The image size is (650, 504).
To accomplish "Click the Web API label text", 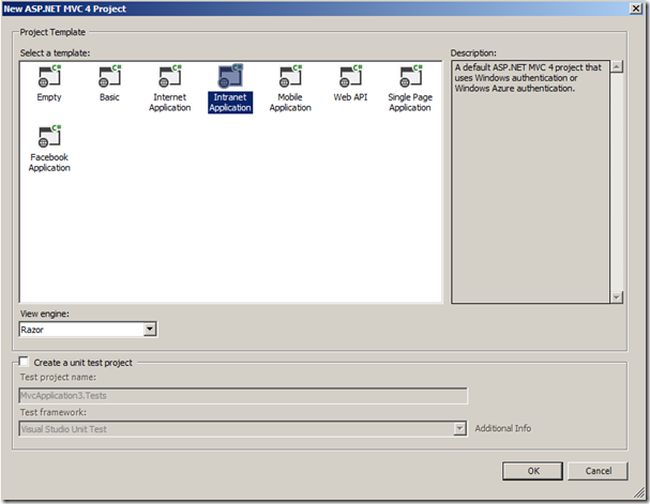I will pyautogui.click(x=350, y=97).
